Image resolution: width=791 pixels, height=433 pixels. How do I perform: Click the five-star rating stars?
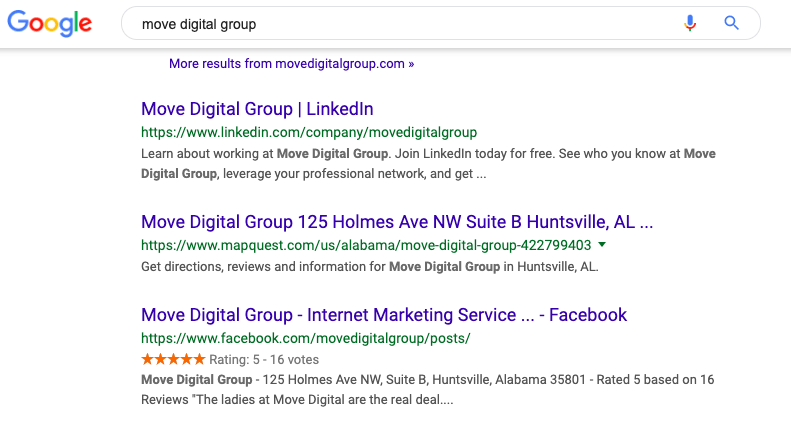[x=173, y=359]
